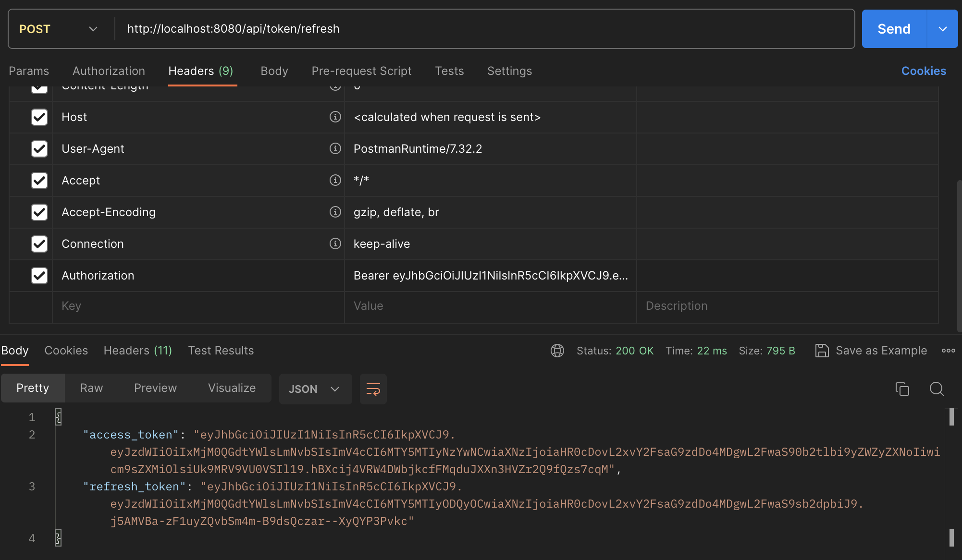The width and height of the screenshot is (962, 560).
Task: Expand the Send button dropdown arrow
Action: click(942, 29)
